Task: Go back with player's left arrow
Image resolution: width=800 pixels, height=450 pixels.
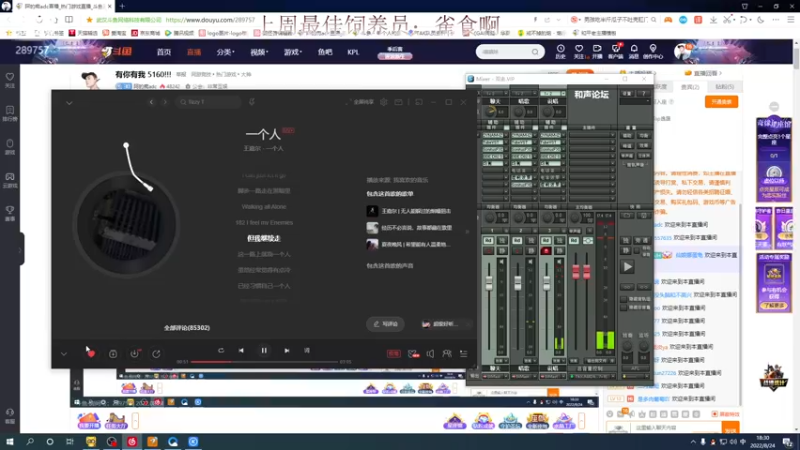Action: click(152, 102)
